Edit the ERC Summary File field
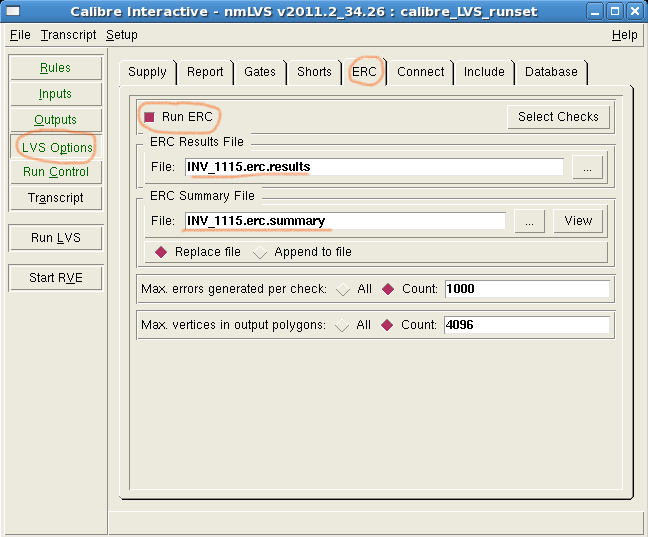Screen dimensions: 648x537 (x=345, y=221)
